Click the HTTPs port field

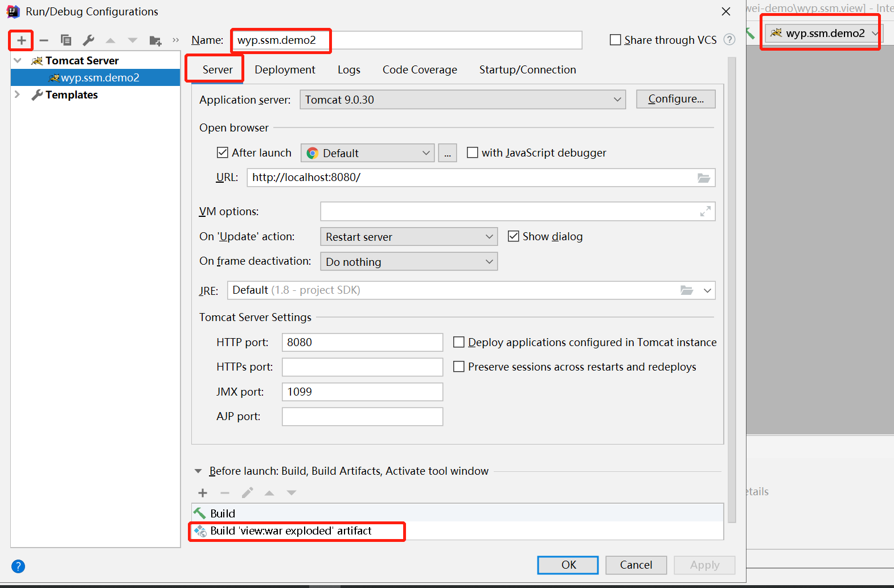pos(362,367)
